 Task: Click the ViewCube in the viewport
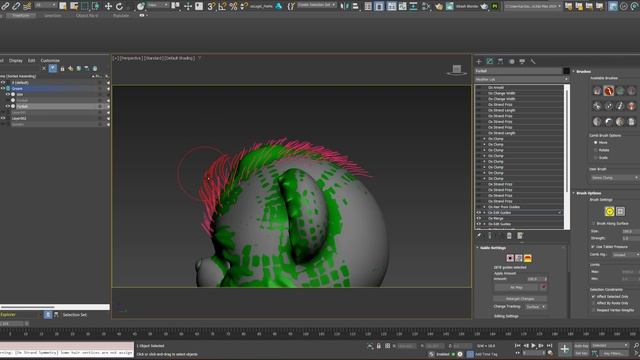click(x=457, y=70)
